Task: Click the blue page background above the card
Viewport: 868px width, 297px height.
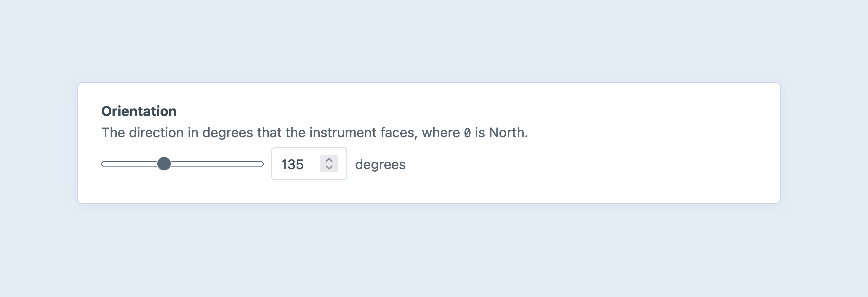Action: (x=434, y=40)
